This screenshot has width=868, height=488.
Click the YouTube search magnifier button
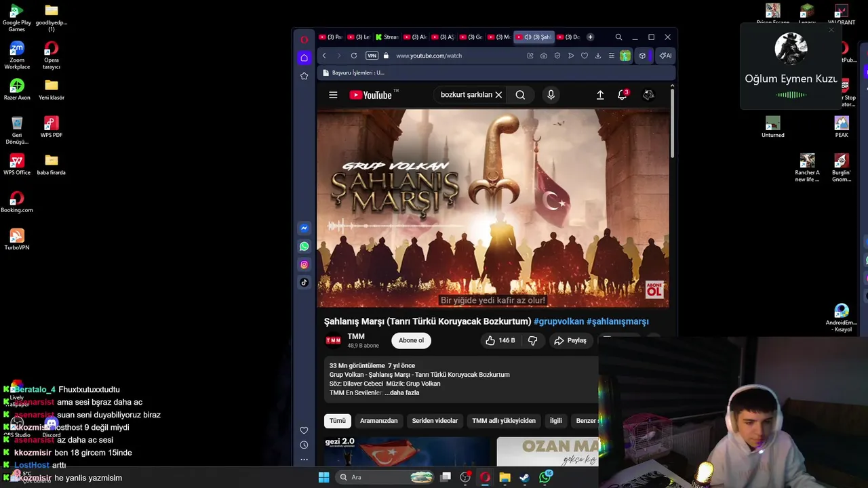pyautogui.click(x=520, y=95)
